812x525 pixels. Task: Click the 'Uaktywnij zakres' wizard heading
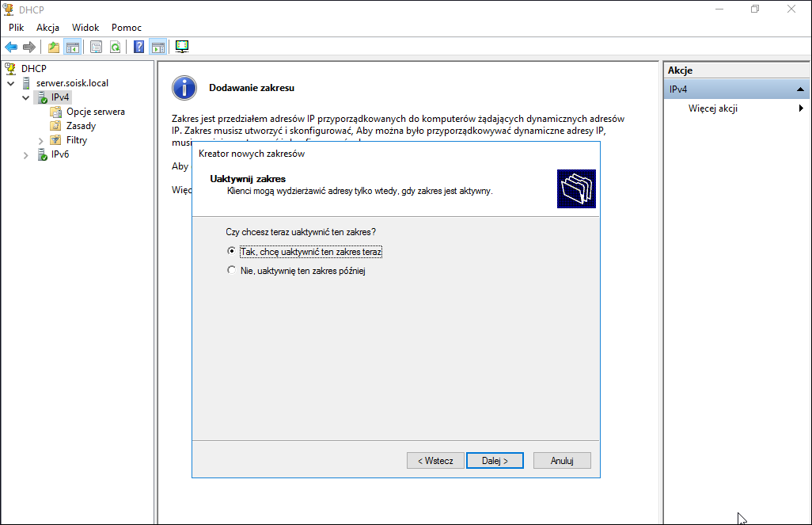click(x=248, y=179)
